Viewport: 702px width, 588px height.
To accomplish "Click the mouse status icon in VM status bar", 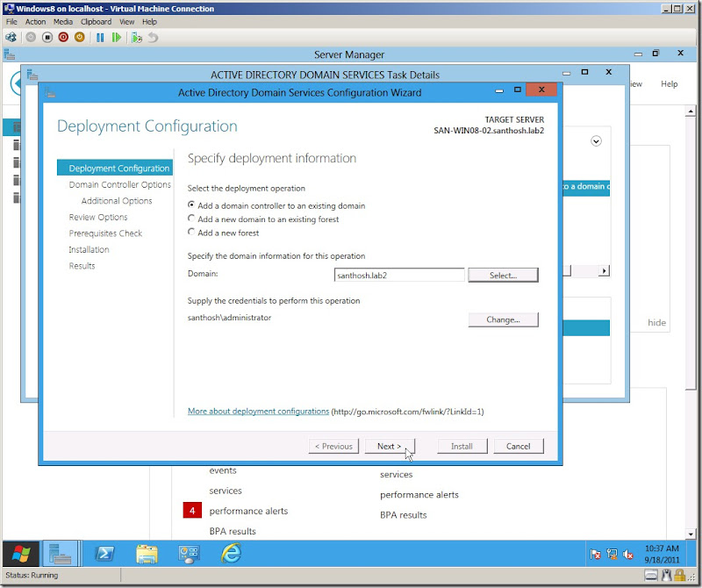I will (x=667, y=575).
